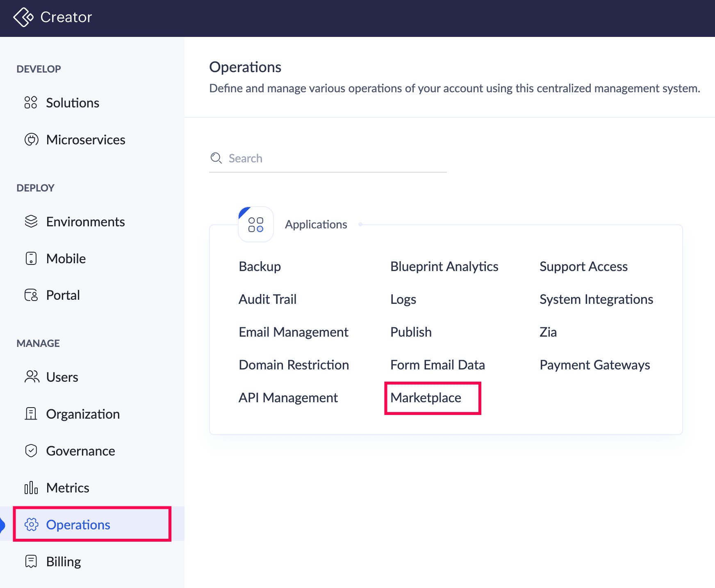Click the Microservices plug icon
This screenshot has width=715, height=588.
pos(31,139)
